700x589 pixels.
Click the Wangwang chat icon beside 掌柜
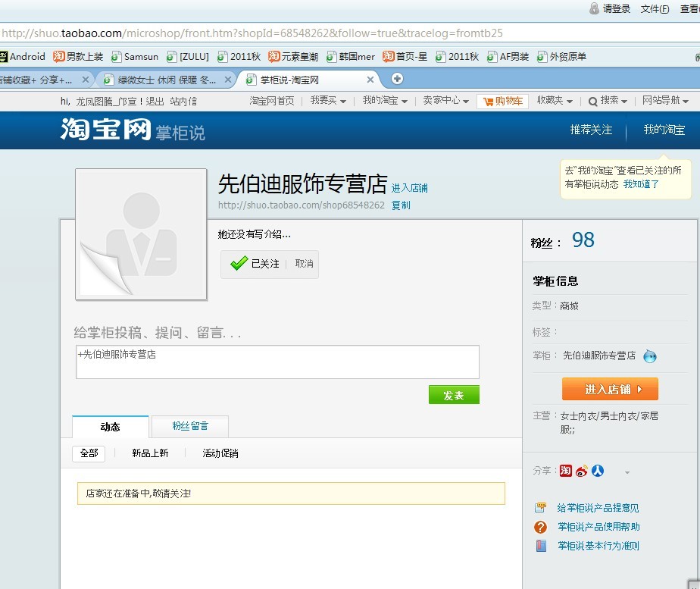[649, 356]
